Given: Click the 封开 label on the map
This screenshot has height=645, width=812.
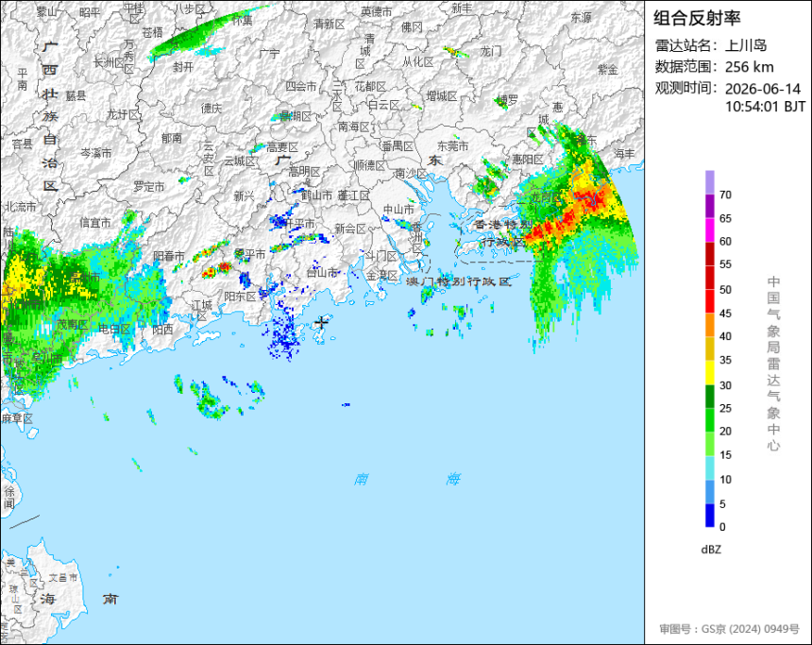Looking at the screenshot, I should pyautogui.click(x=183, y=67).
